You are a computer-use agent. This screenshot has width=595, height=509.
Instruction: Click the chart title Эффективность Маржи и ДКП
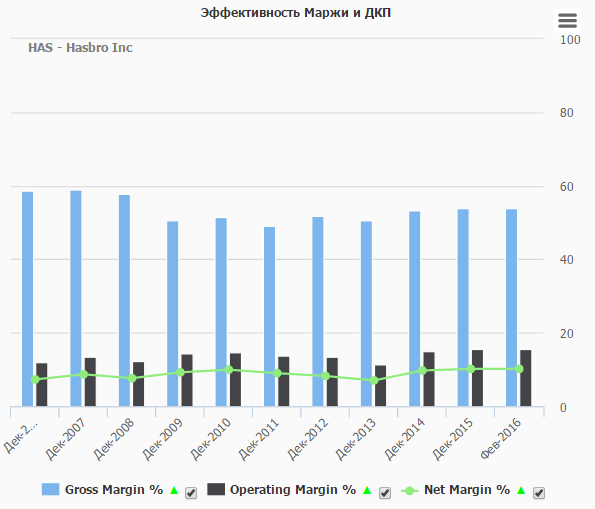click(296, 13)
